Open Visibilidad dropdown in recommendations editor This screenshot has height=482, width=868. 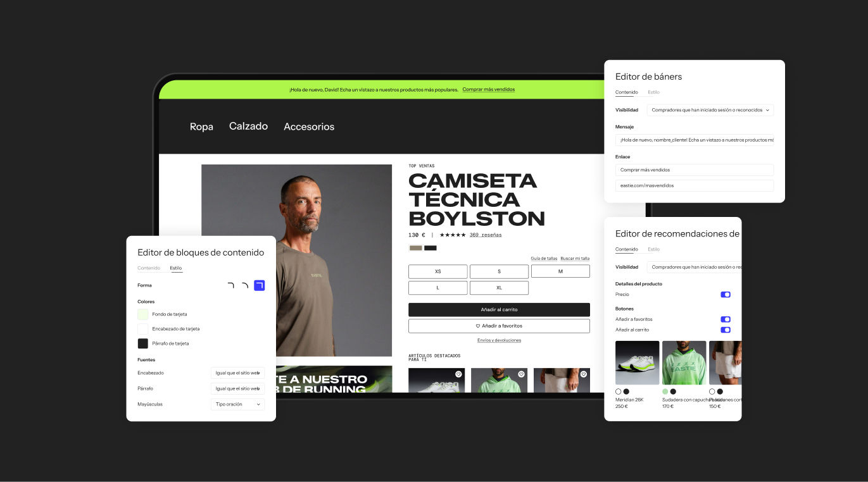tap(694, 267)
